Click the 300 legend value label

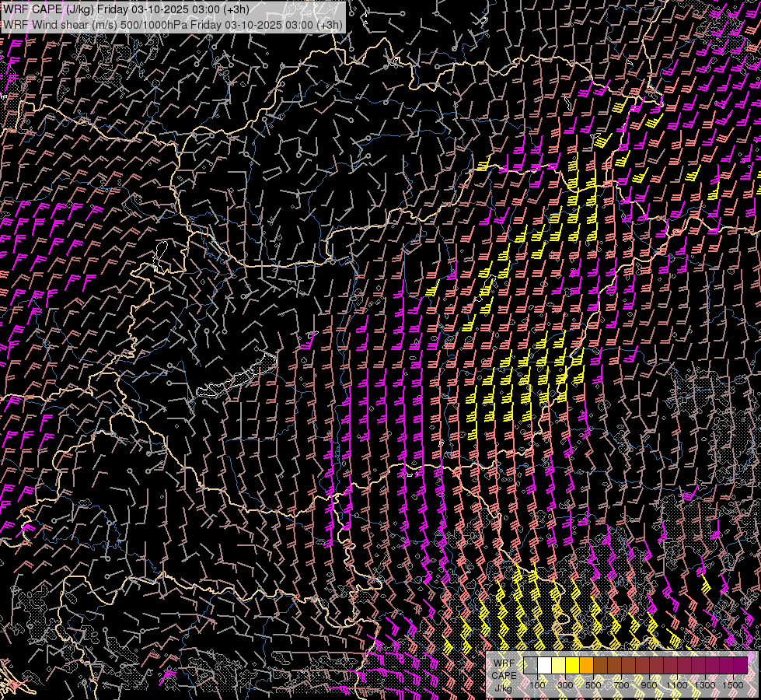(x=565, y=685)
